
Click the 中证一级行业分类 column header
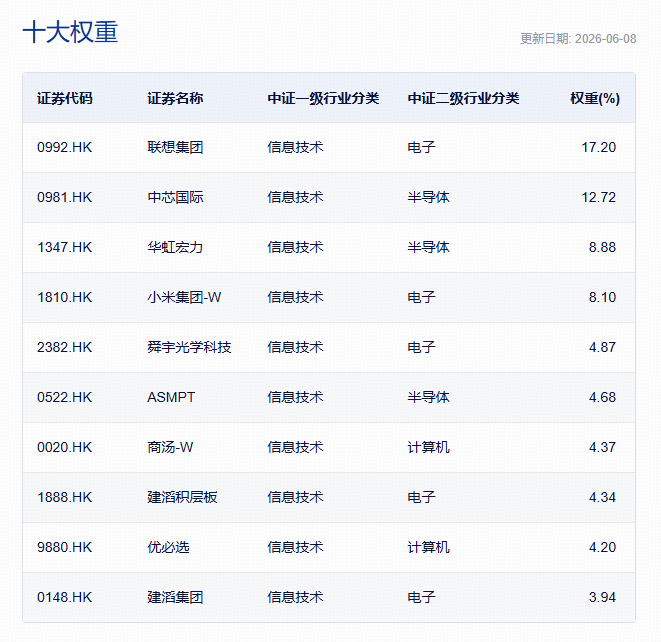(323, 98)
